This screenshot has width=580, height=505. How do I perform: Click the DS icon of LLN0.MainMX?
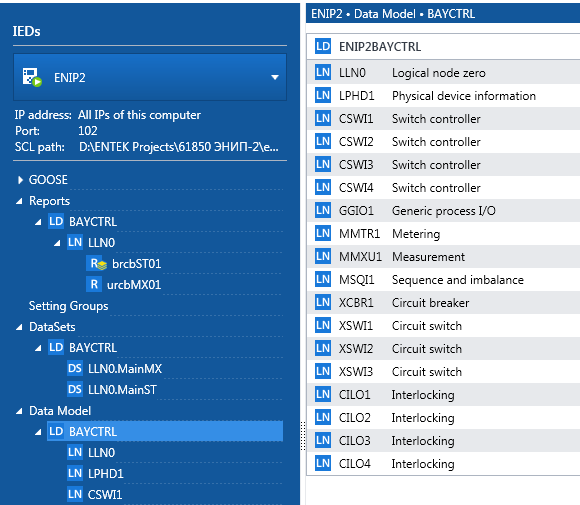pos(75,368)
